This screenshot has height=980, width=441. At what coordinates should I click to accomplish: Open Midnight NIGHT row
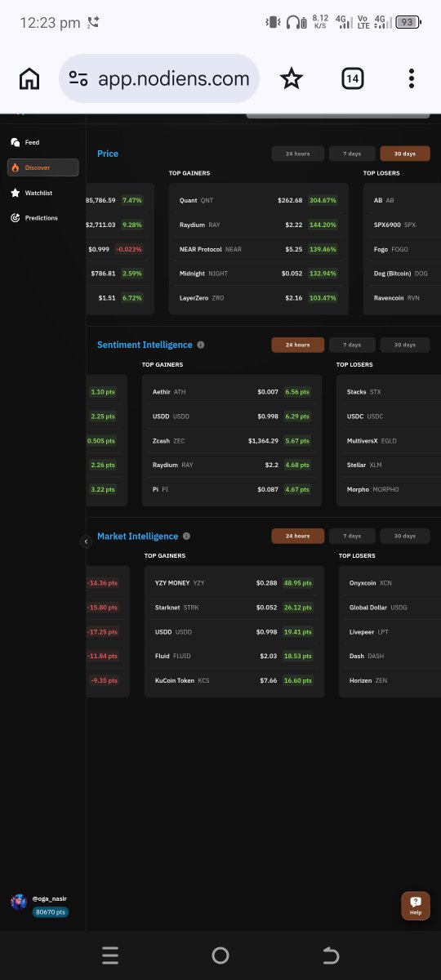[x=258, y=274]
